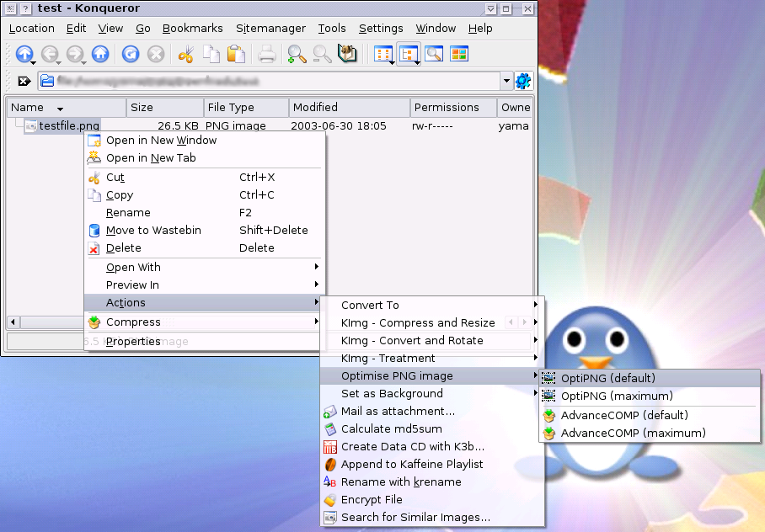
Task: Expand Set as Background submenu
Action: (431, 393)
